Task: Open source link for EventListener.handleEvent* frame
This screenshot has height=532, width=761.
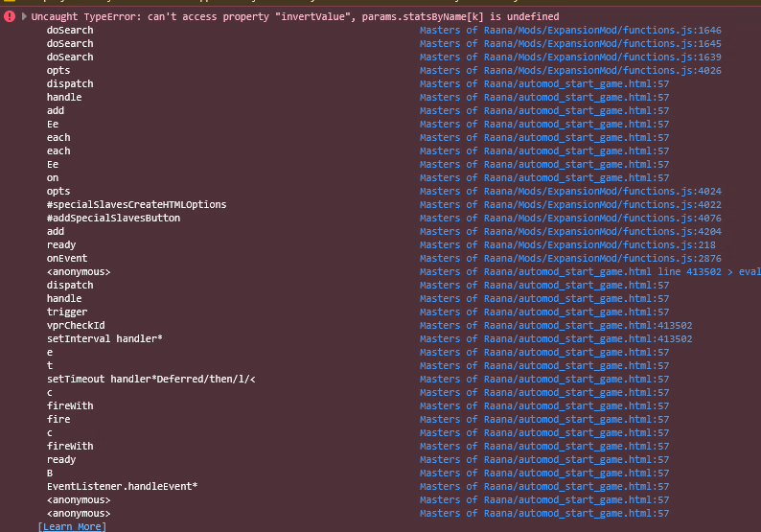Action: pyautogui.click(x=544, y=487)
